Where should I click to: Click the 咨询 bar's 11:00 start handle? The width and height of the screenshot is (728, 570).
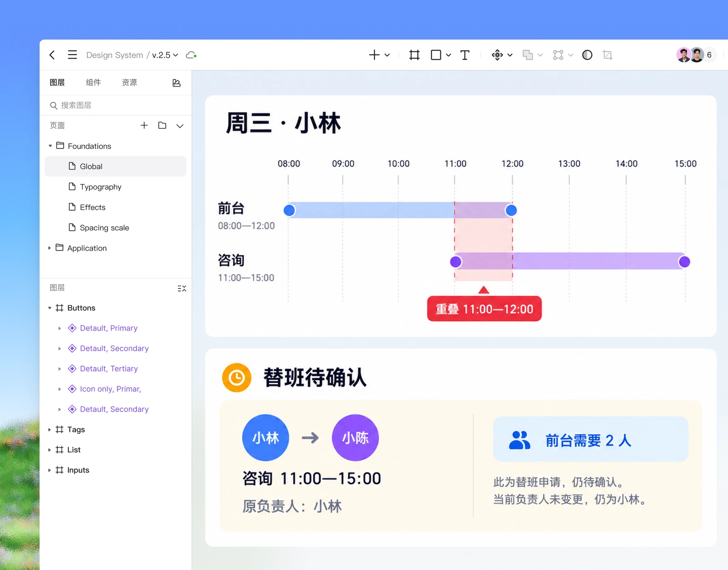(x=455, y=262)
